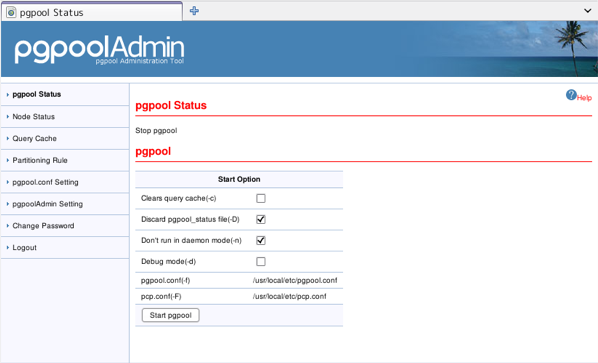Uncheck Discard pgpool_status file(-D) checkbox

[x=261, y=219]
